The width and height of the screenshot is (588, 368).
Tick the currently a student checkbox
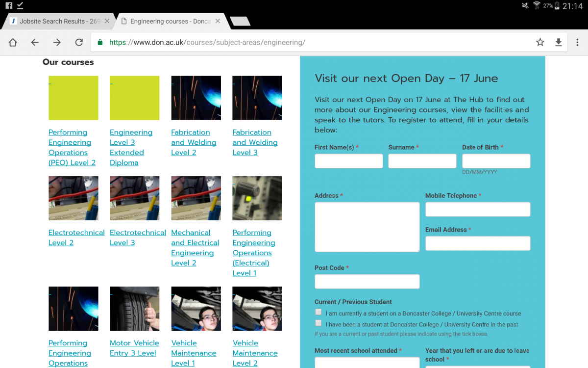(x=318, y=312)
